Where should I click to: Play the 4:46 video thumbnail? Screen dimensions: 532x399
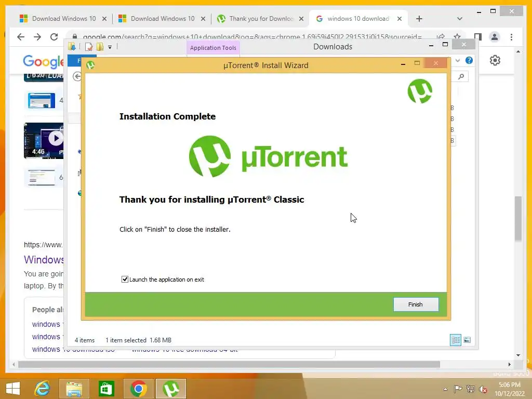point(44,140)
